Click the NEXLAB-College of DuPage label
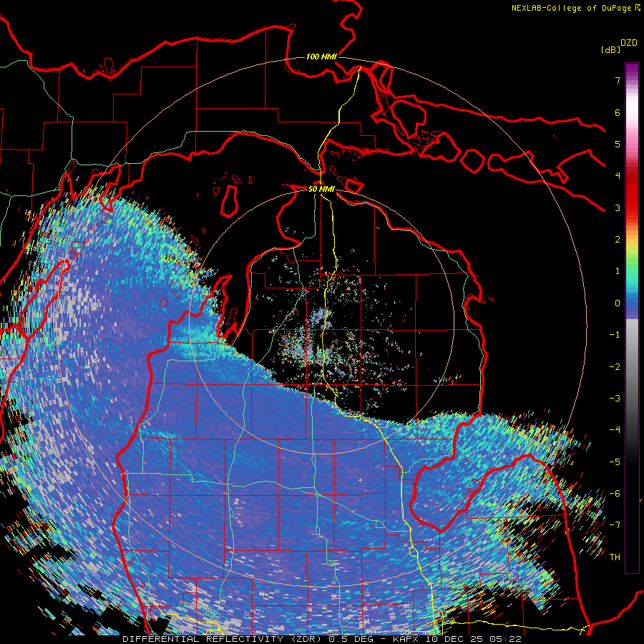 click(x=572, y=8)
